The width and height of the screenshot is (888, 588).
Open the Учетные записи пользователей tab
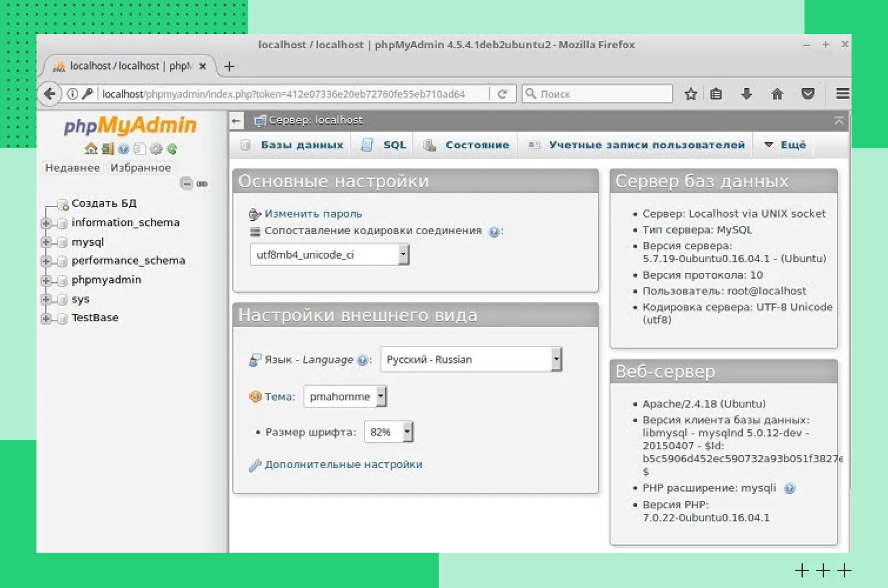pyautogui.click(x=646, y=145)
